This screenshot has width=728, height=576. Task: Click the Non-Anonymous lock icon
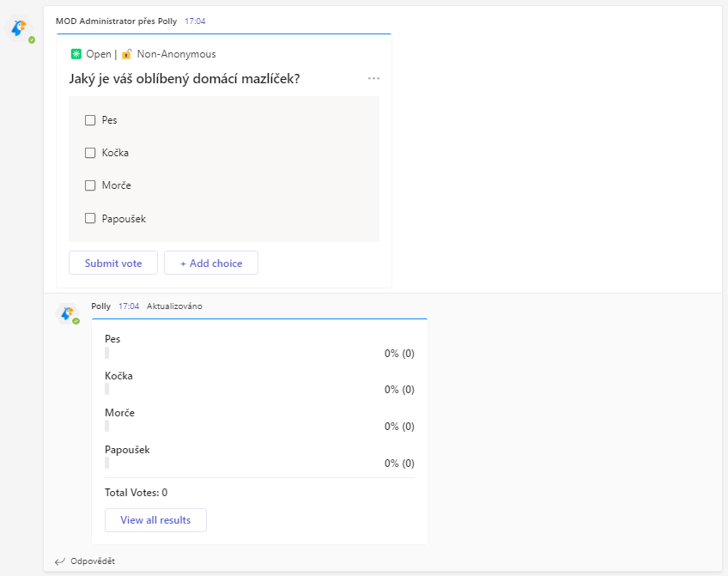pyautogui.click(x=127, y=54)
